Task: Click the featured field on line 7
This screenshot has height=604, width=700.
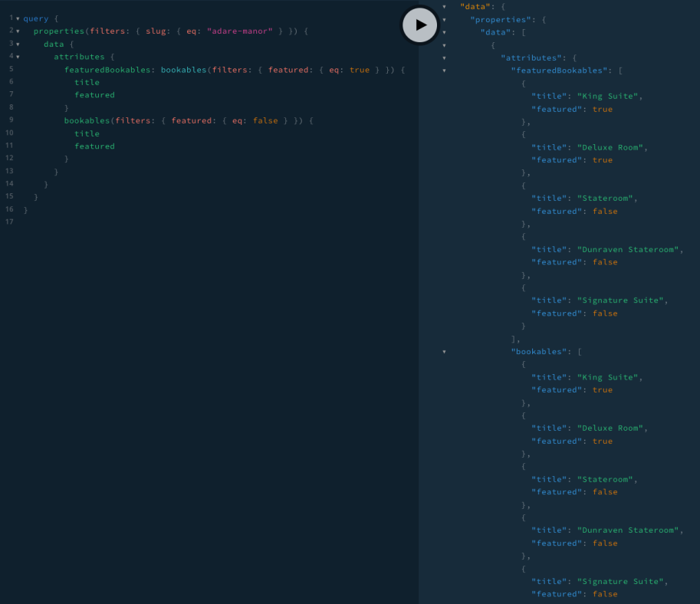Action: coord(94,94)
